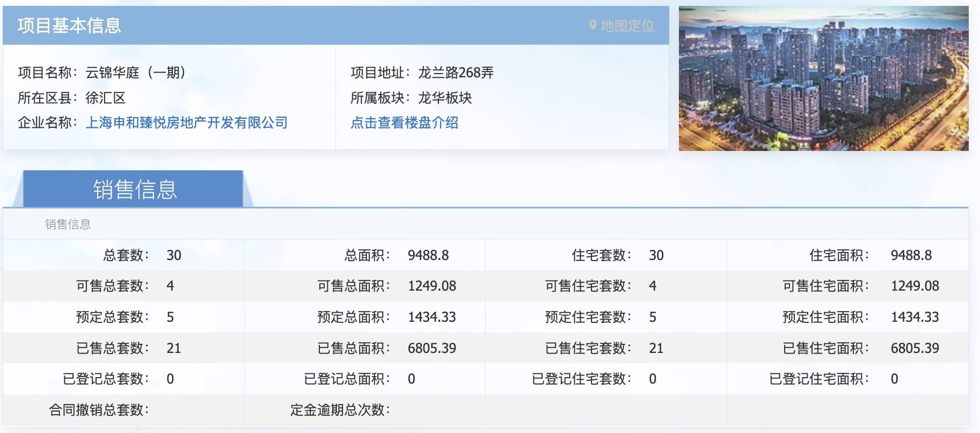Open 地图定位 map location link
Image resolution: width=980 pixels, height=433 pixels.
627,26
